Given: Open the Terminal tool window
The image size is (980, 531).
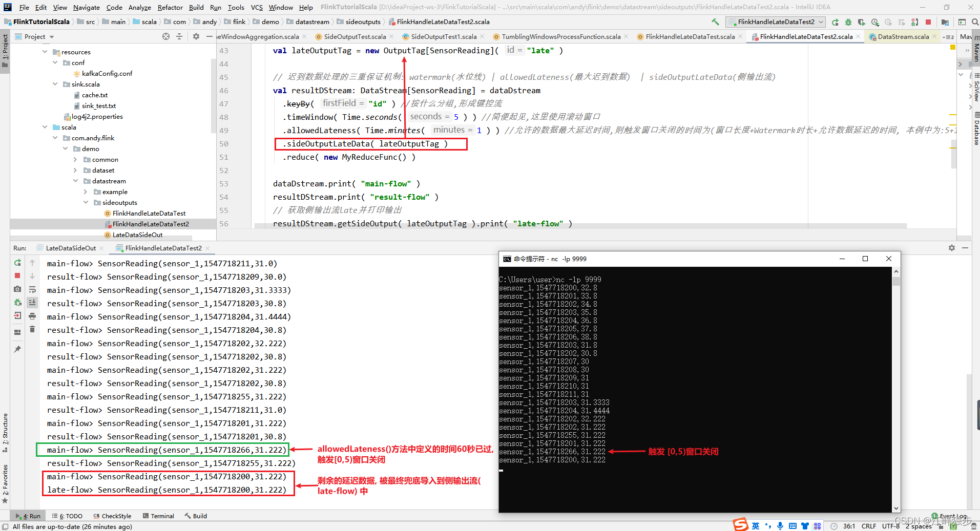Looking at the screenshot, I should click(159, 516).
